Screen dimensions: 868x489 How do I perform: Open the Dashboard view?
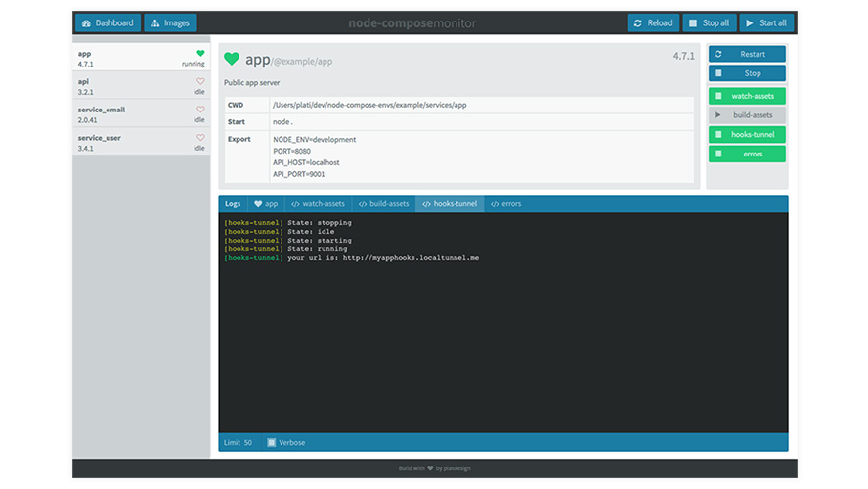[x=107, y=22]
